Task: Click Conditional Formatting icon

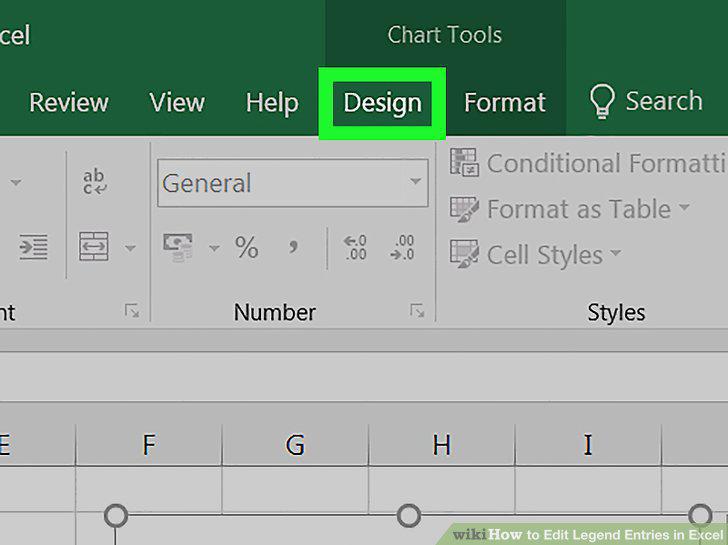Action: tap(463, 162)
